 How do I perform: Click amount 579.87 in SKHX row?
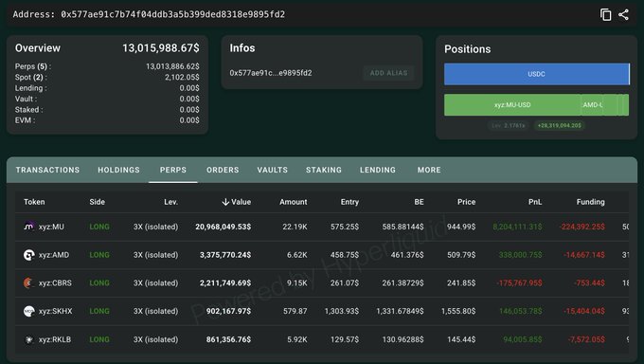[295, 311]
